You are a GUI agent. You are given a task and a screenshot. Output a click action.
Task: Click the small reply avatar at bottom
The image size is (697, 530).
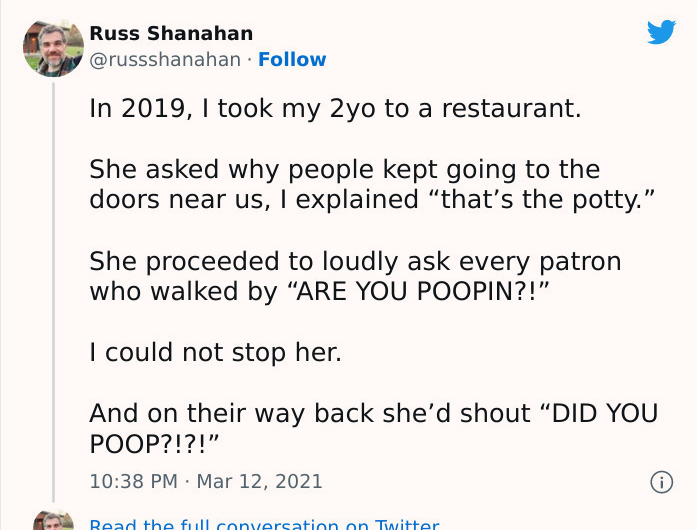[x=53, y=521]
